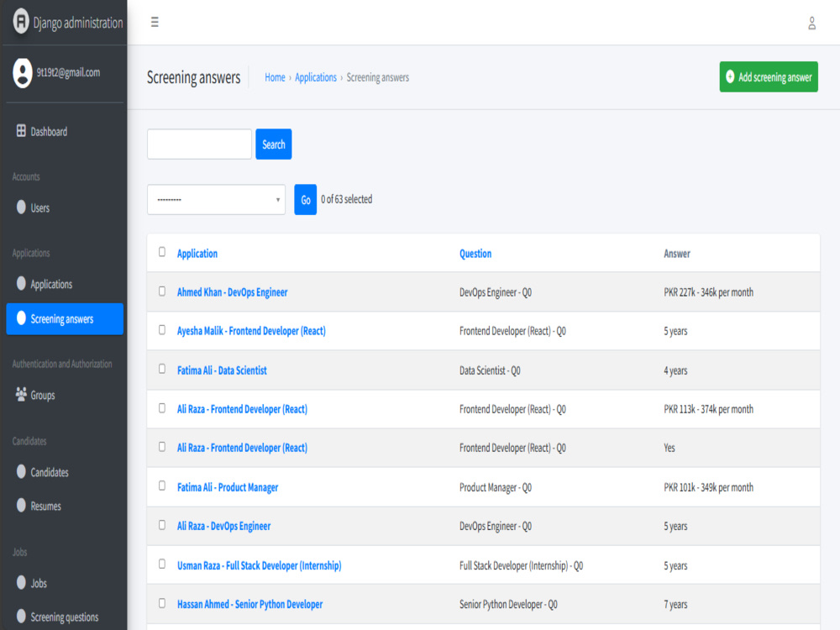Check the Ayesha Malik - Frontend Developer row

pyautogui.click(x=162, y=330)
